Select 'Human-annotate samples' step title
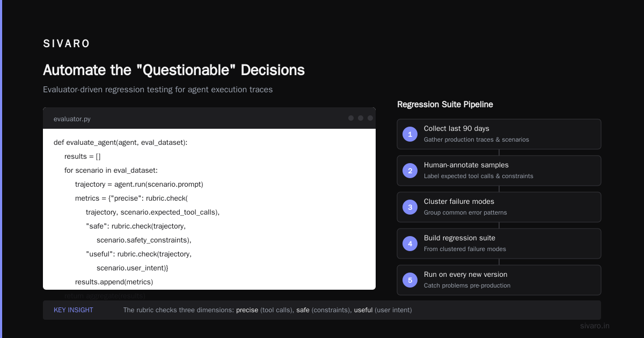The height and width of the screenshot is (338, 644). (x=466, y=165)
